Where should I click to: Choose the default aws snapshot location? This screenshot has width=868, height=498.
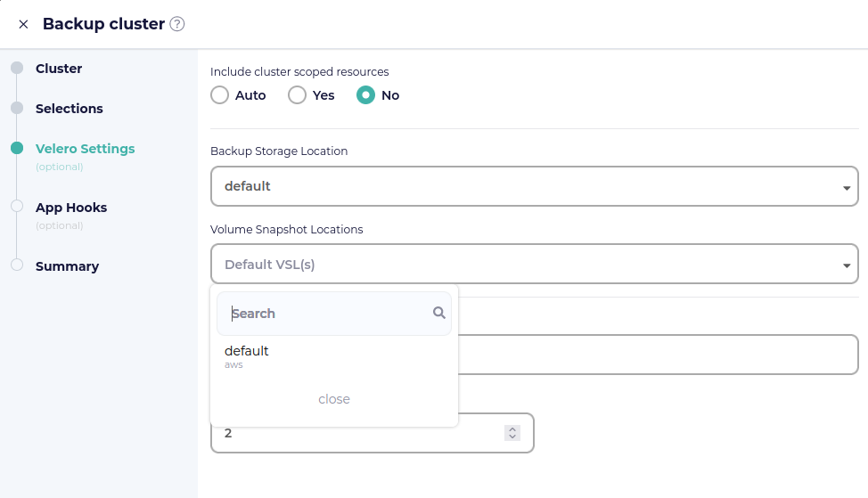point(334,357)
